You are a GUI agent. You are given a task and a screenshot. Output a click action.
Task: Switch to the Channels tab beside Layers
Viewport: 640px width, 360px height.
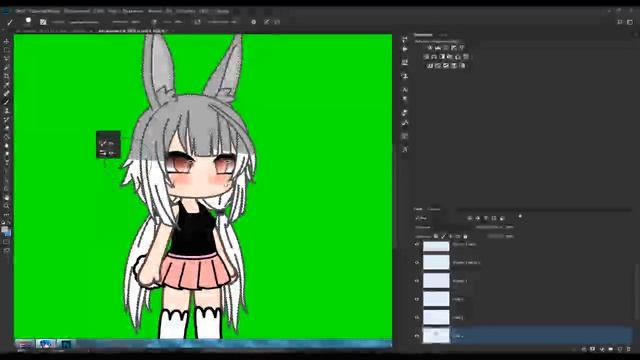click(x=433, y=209)
